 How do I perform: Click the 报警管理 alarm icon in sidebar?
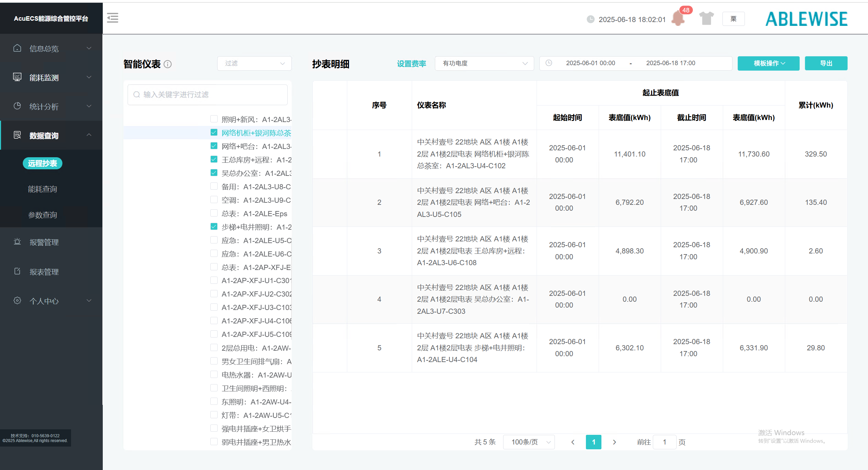pos(17,242)
